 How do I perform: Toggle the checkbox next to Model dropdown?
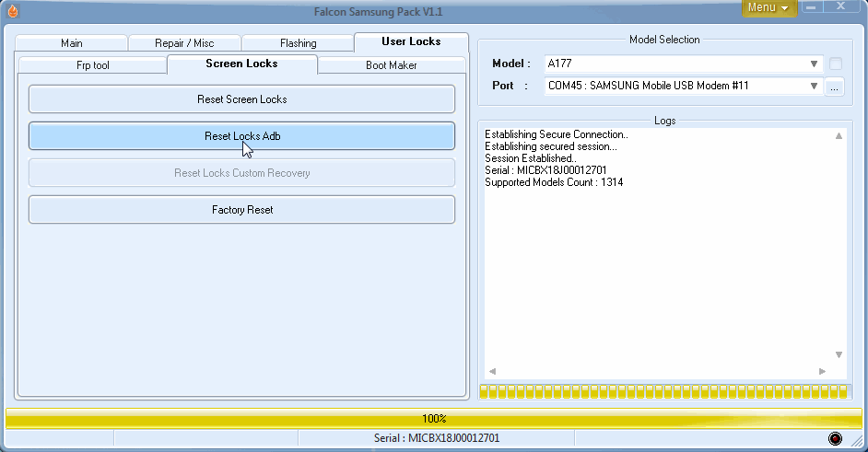click(836, 64)
